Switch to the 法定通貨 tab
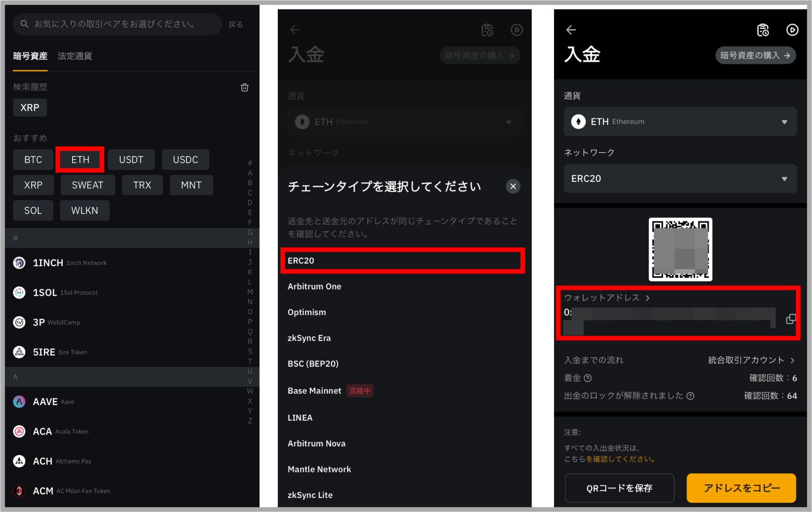Viewport: 812px width, 512px height. click(74, 56)
